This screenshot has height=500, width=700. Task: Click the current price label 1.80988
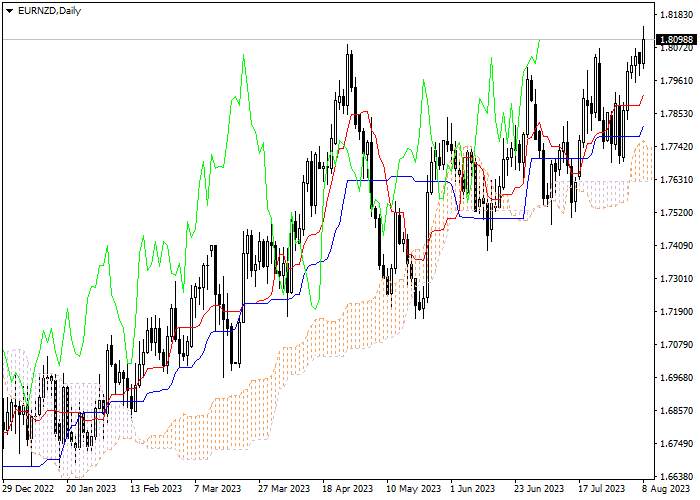pos(677,40)
